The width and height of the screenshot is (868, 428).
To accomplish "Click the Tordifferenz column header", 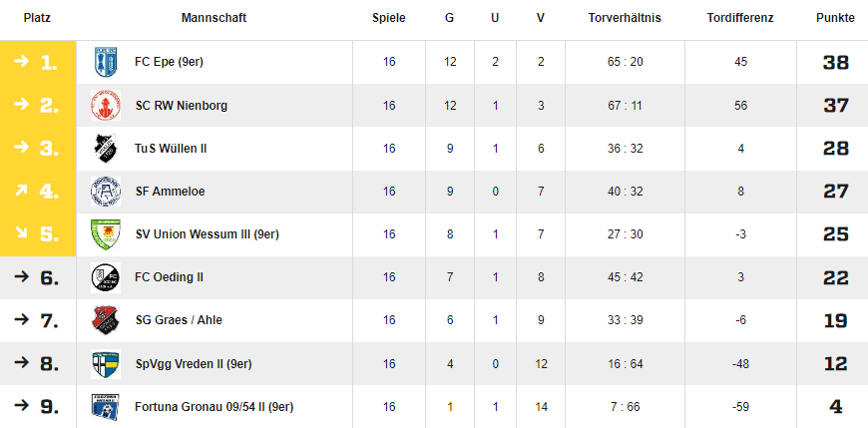I will click(740, 18).
